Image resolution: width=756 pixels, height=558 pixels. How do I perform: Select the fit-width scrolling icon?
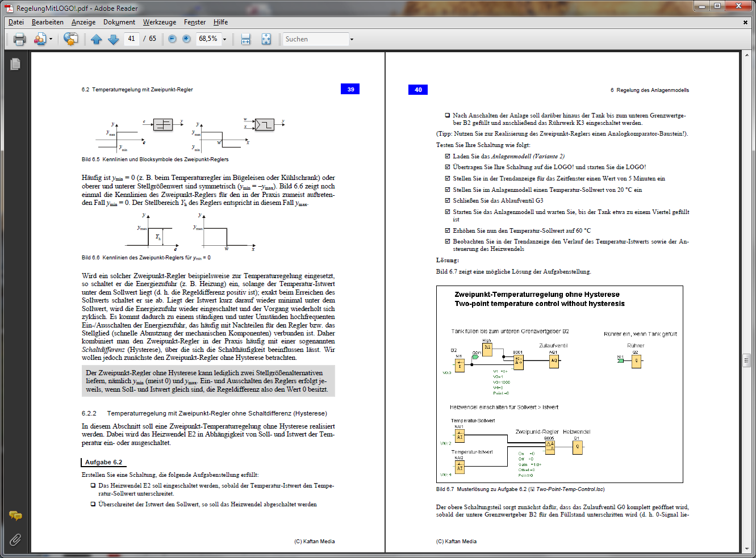tap(245, 39)
